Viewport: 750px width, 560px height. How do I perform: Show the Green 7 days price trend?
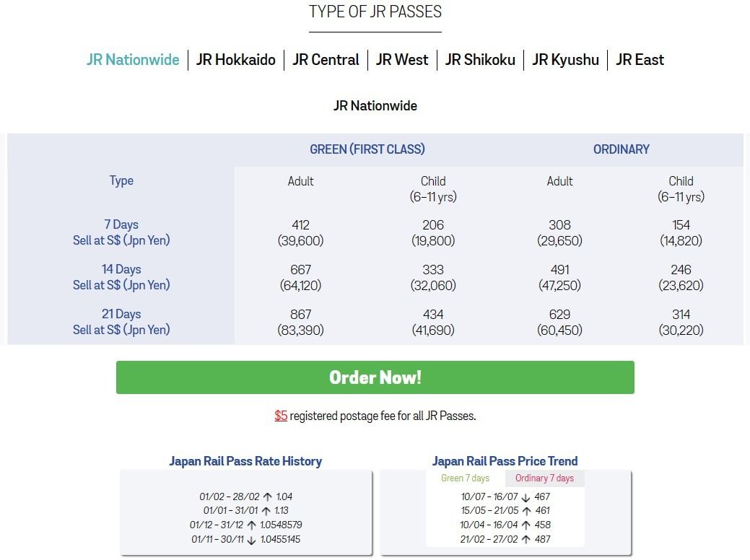click(x=466, y=478)
